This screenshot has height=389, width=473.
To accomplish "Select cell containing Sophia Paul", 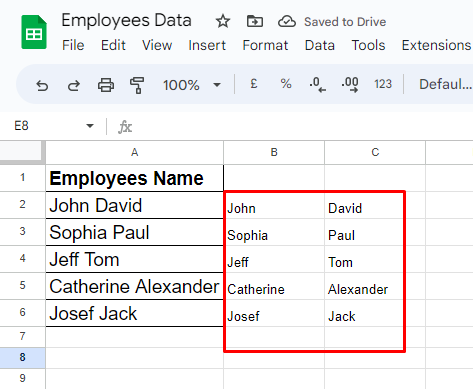I will click(x=134, y=232).
